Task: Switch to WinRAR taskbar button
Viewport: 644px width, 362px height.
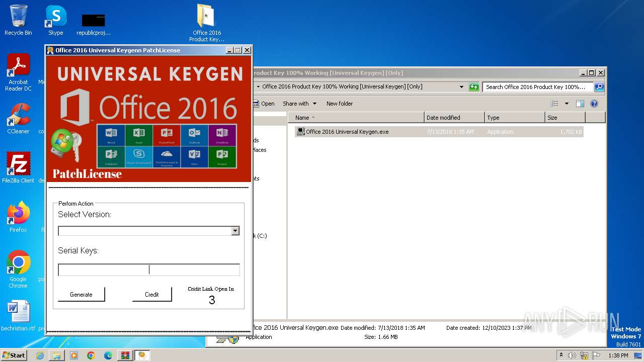Action: pos(125,355)
